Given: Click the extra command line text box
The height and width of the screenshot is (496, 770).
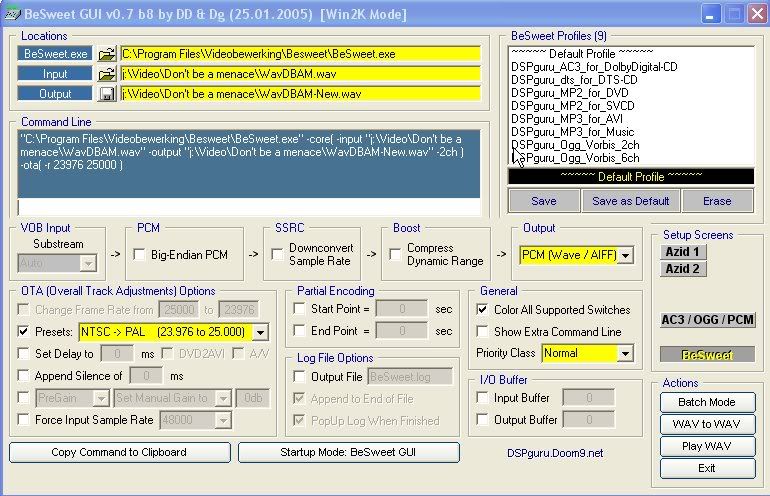Looking at the screenshot, I should coord(249,207).
